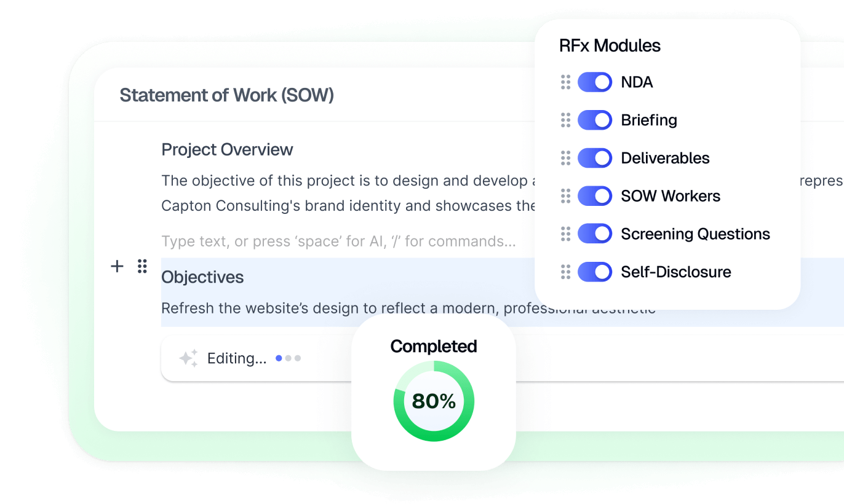Turn off the Briefing toggle
The image size is (844, 504).
[595, 120]
